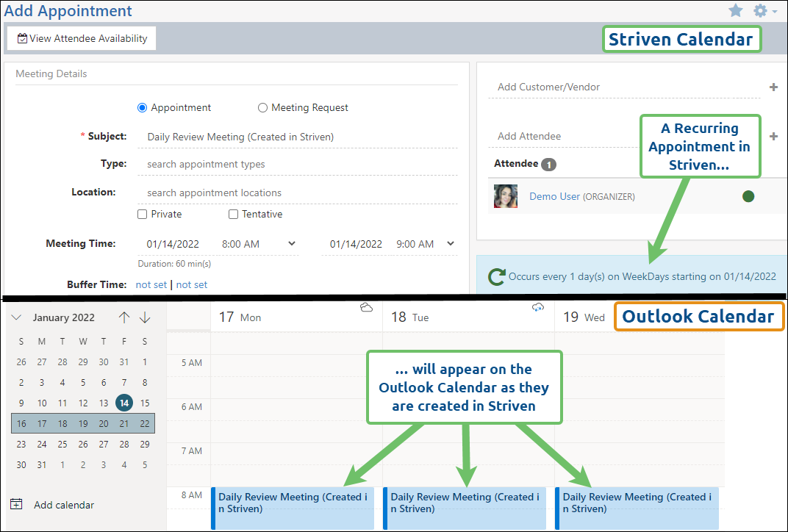Click the Add Attendee field
This screenshot has height=532, width=788.
(x=563, y=136)
